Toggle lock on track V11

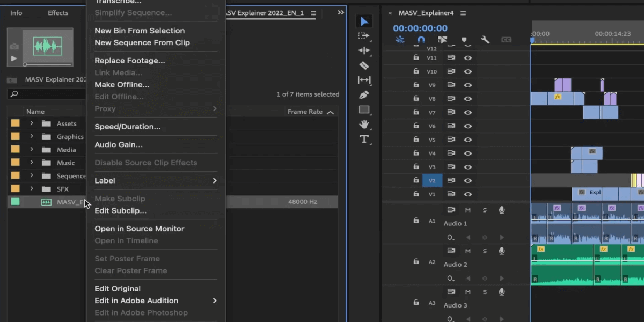coord(416,57)
